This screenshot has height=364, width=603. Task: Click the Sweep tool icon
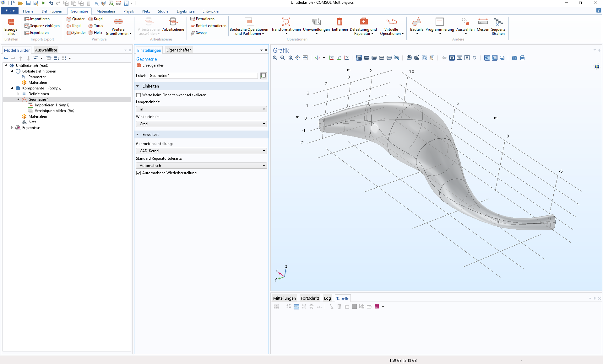coord(193,33)
